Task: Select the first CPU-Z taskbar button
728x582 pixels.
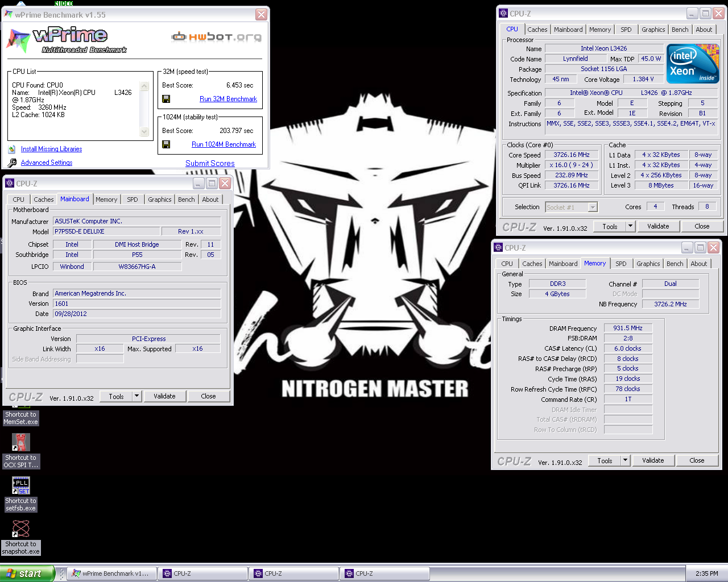Action: coord(203,573)
